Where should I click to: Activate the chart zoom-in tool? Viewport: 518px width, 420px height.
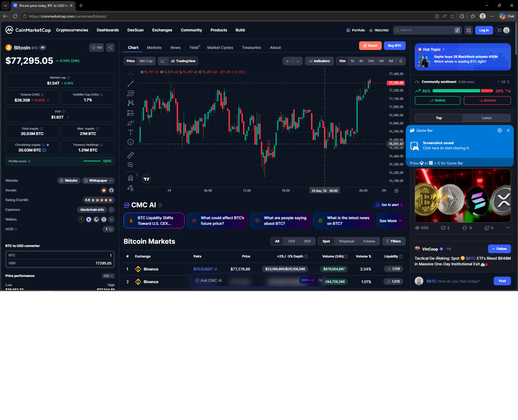(x=130, y=165)
